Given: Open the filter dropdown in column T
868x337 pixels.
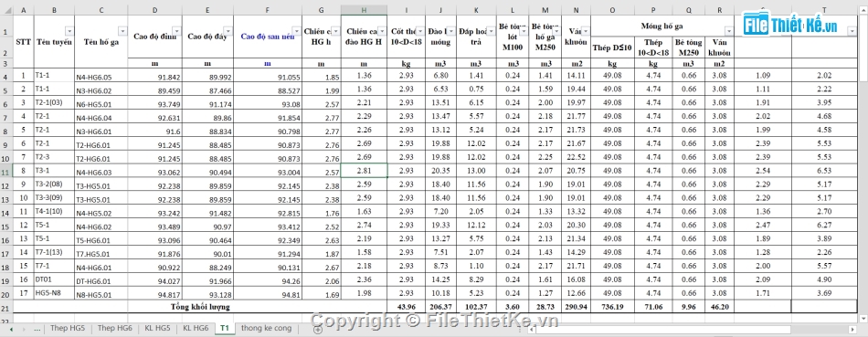Looking at the screenshot, I should 852,31.
